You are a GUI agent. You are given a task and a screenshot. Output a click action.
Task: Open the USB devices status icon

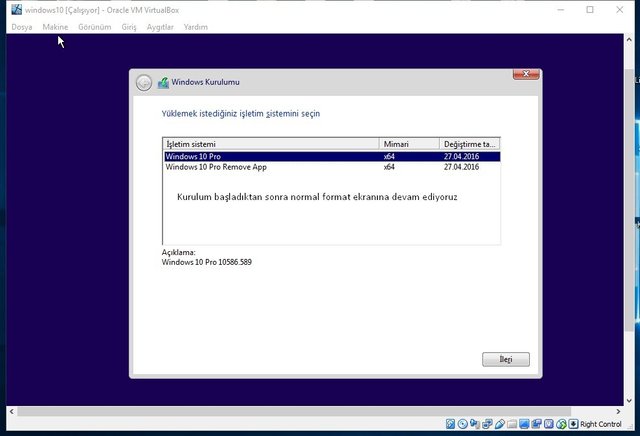500,424
